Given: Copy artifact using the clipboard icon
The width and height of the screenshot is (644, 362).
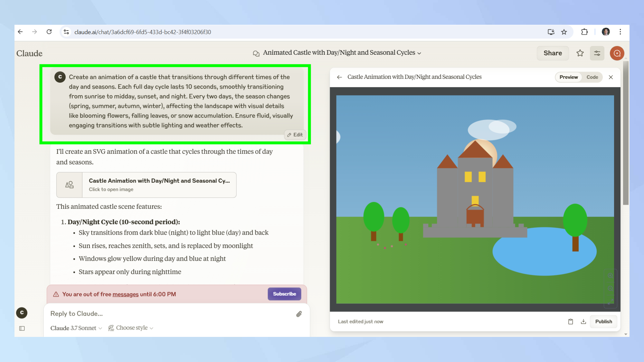Looking at the screenshot, I should (x=570, y=321).
